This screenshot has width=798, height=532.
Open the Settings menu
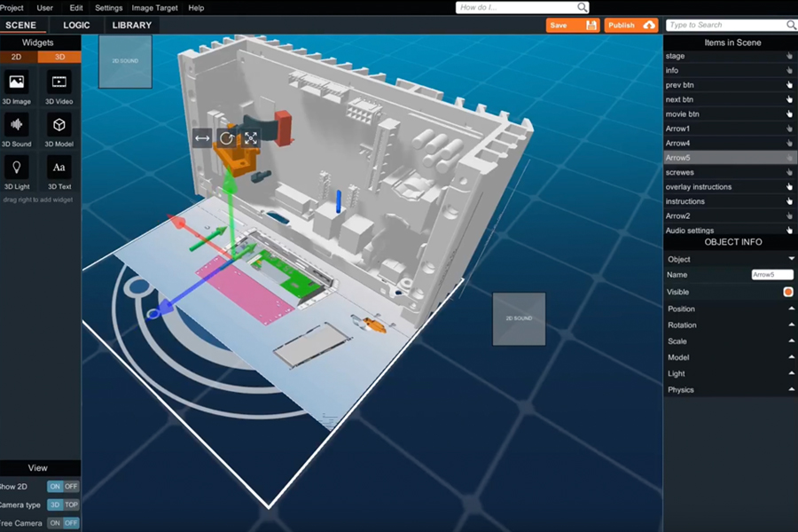click(x=108, y=8)
